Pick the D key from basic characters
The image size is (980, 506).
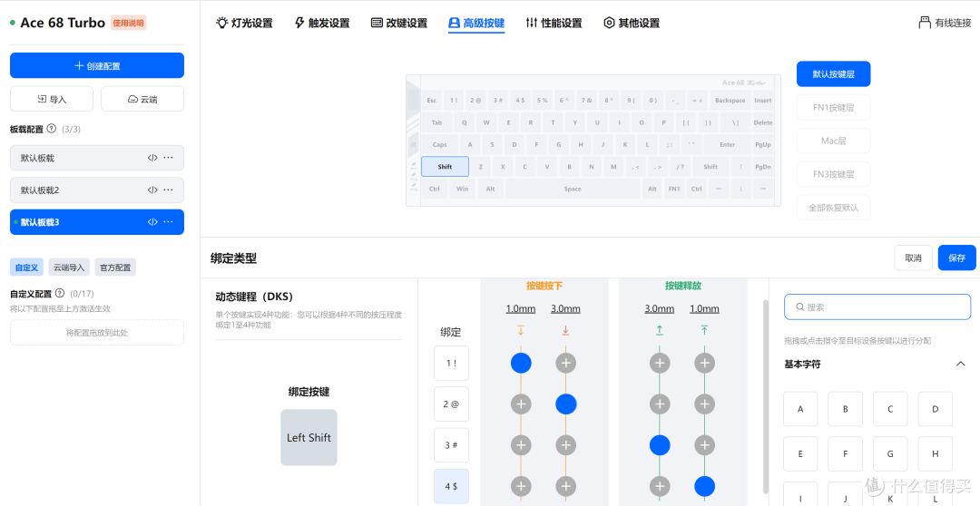pyautogui.click(x=935, y=409)
